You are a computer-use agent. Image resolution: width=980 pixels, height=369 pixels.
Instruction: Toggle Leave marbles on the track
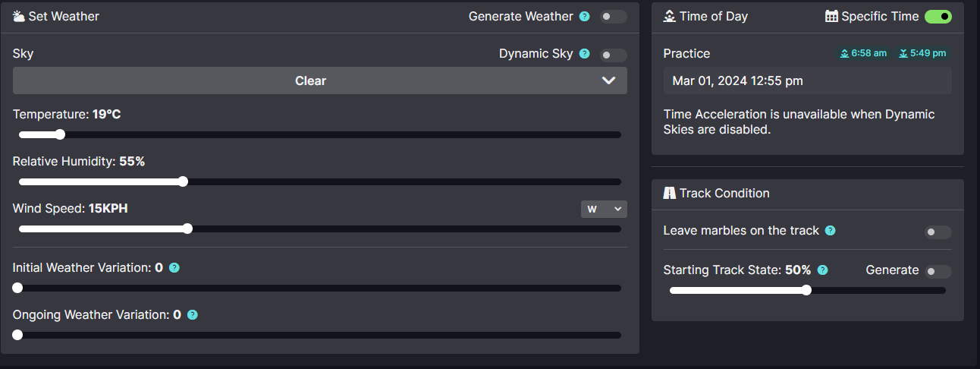938,232
